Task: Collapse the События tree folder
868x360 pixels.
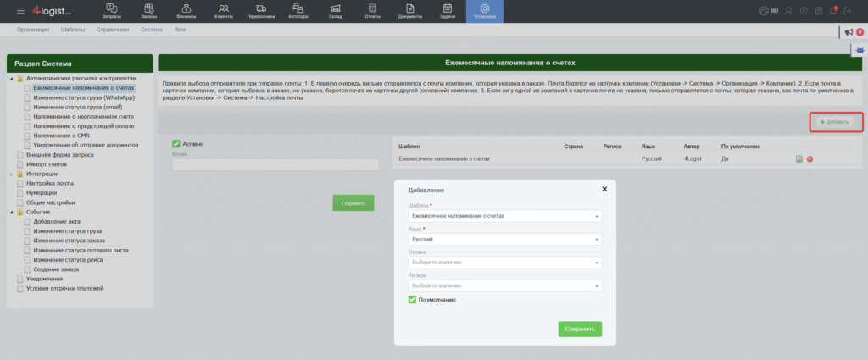Action: click(11, 212)
